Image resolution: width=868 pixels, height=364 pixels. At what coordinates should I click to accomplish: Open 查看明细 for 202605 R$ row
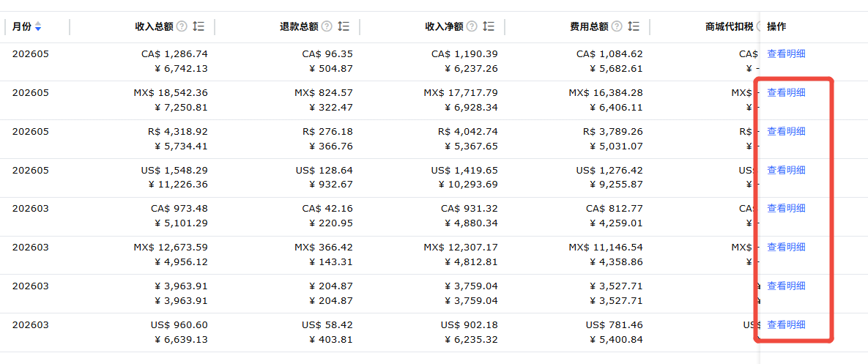click(x=786, y=131)
